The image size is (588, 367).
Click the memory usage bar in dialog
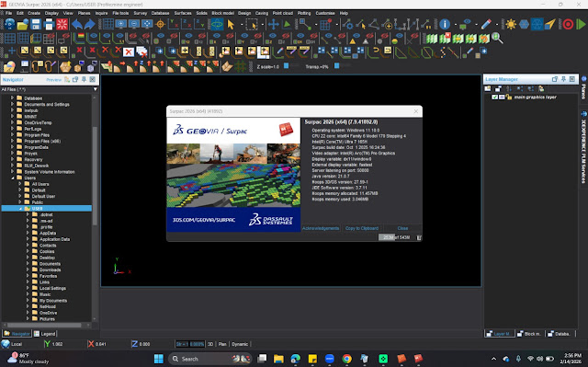pyautogui.click(x=397, y=237)
